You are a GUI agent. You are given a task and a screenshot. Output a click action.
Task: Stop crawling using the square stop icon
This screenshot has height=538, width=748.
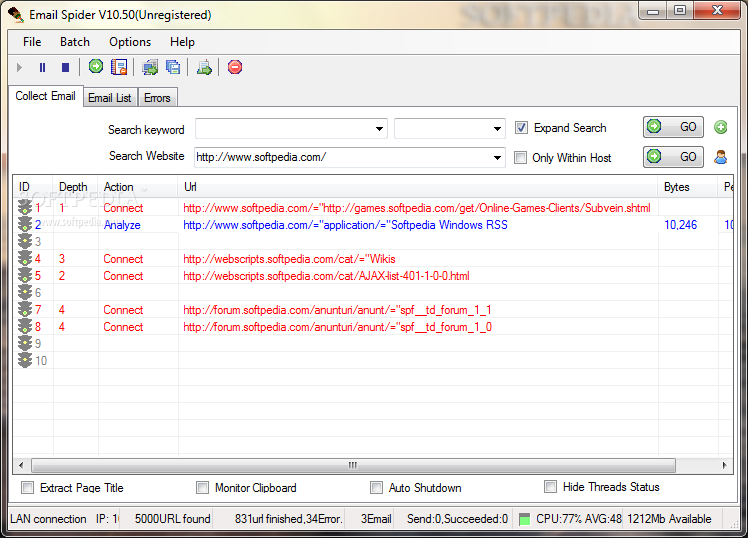click(65, 68)
